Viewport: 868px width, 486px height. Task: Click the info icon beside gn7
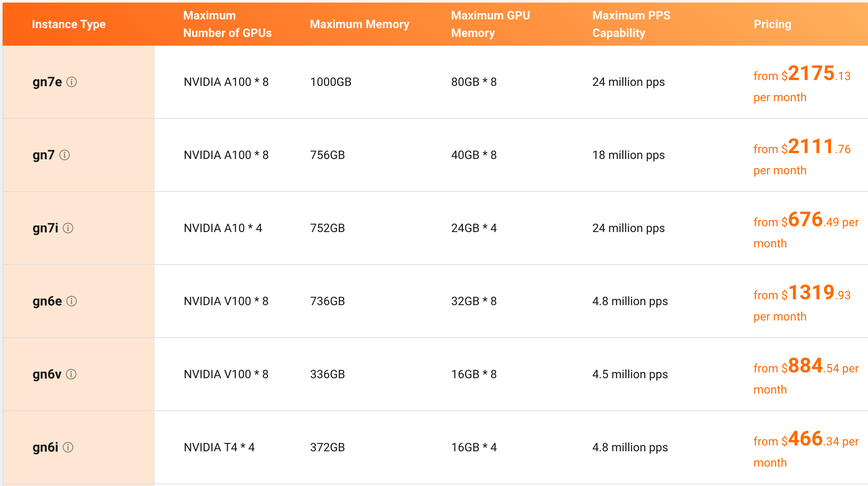coord(65,155)
